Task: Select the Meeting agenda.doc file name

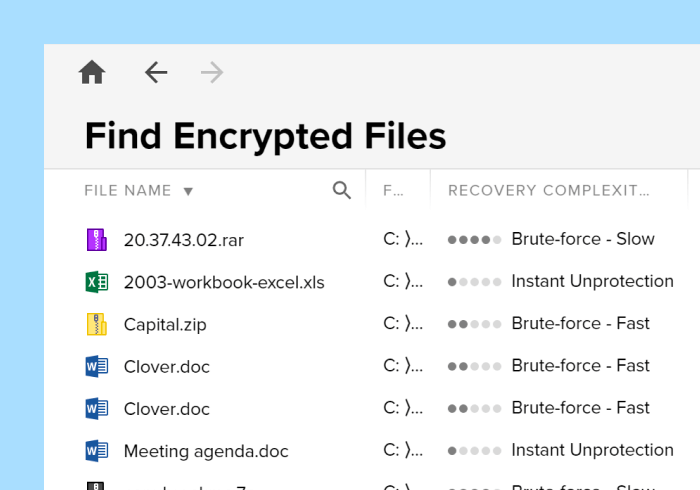Action: tap(206, 451)
